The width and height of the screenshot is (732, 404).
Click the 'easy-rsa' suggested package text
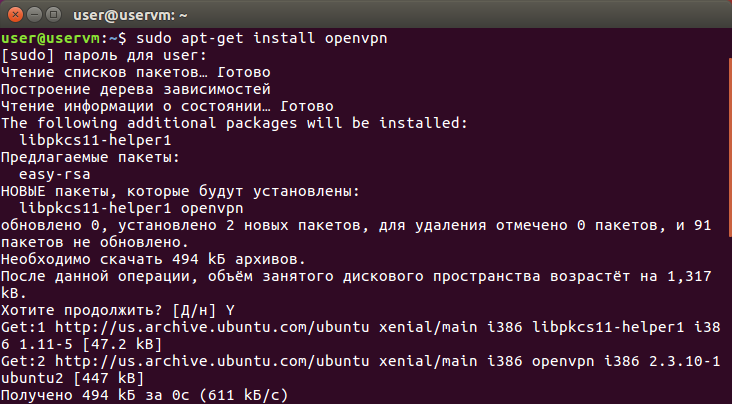(55, 175)
